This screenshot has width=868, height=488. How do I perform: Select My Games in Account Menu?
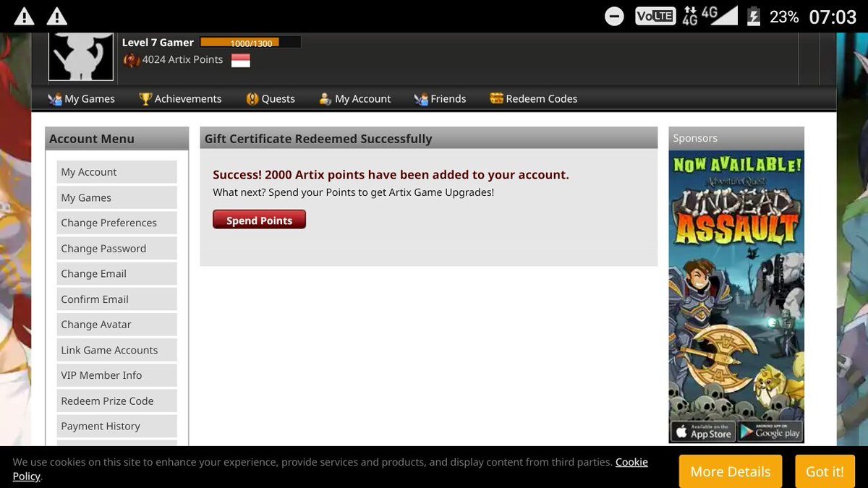pyautogui.click(x=117, y=197)
